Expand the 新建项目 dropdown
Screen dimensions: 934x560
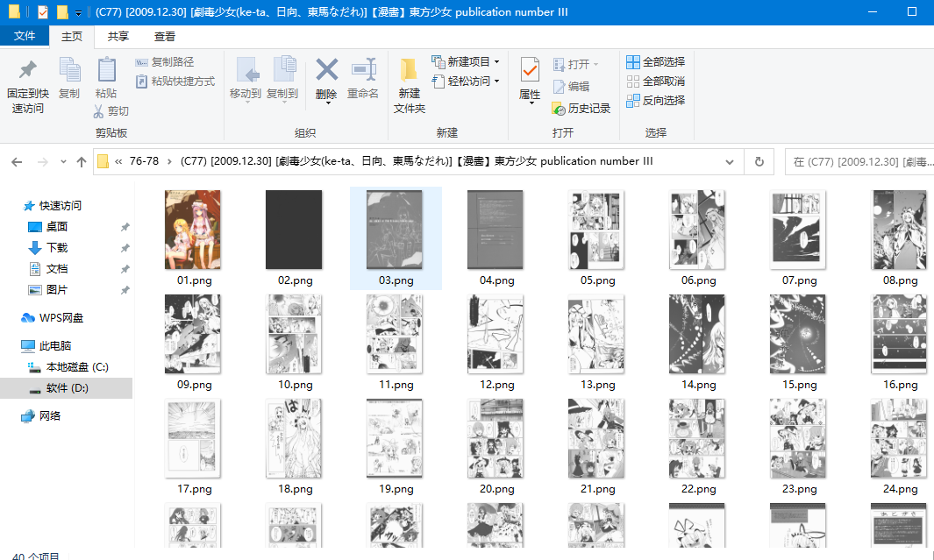pyautogui.click(x=496, y=62)
